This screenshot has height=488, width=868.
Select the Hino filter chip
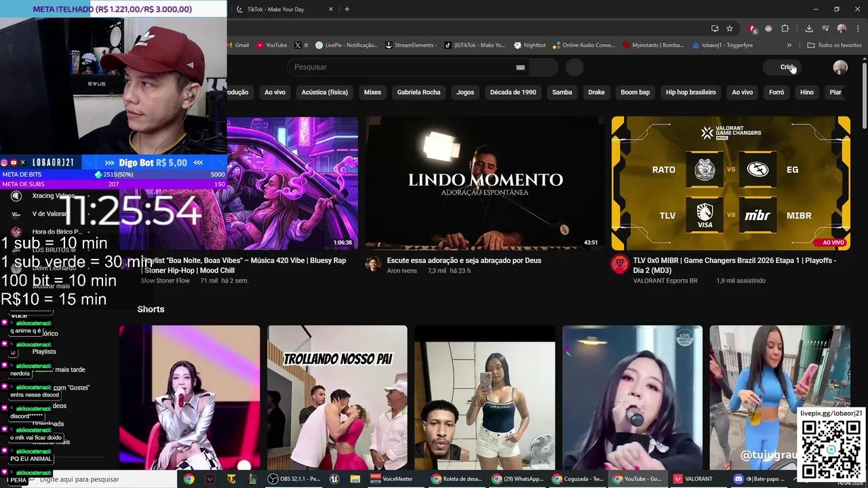[x=807, y=92]
